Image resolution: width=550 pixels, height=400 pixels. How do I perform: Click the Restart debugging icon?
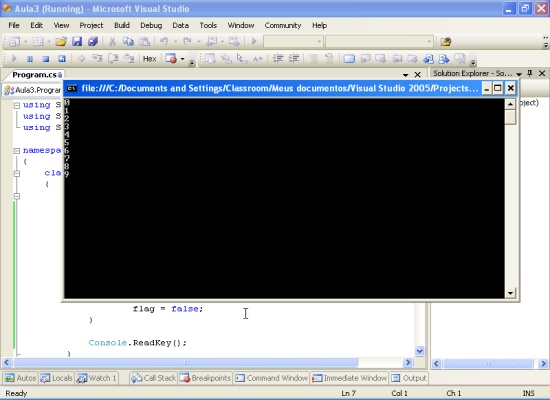[62, 59]
